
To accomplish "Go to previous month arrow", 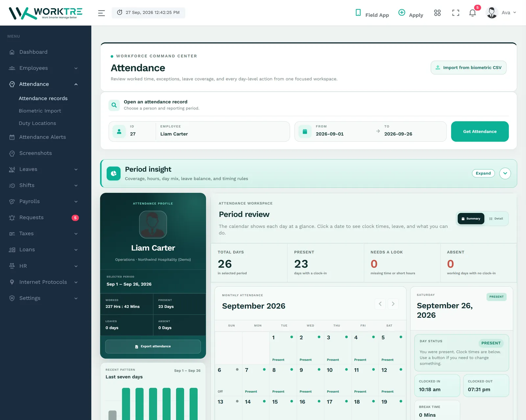I will (380, 304).
